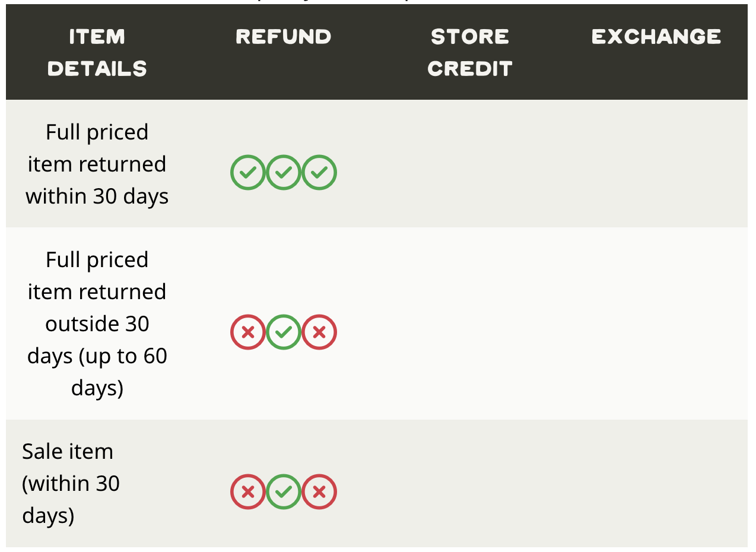This screenshot has width=756, height=552.
Task: Select the Refund column header
Action: coord(284,37)
